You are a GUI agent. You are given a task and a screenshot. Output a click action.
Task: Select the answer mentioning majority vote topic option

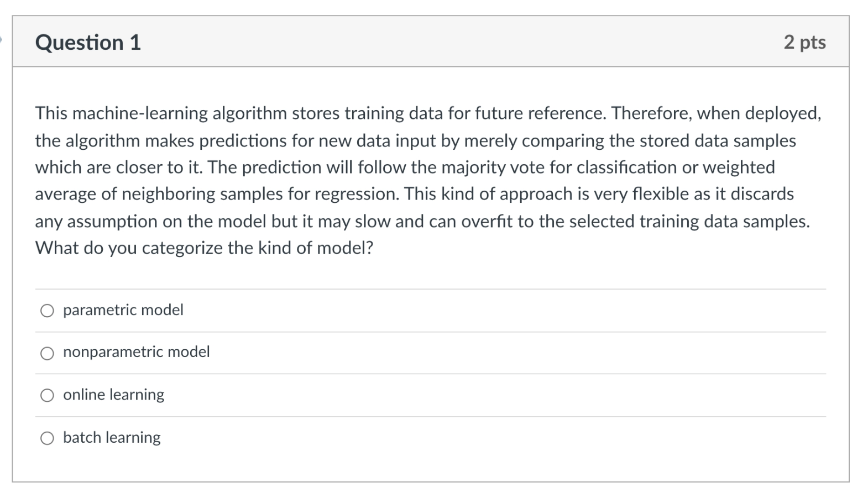[x=136, y=352]
